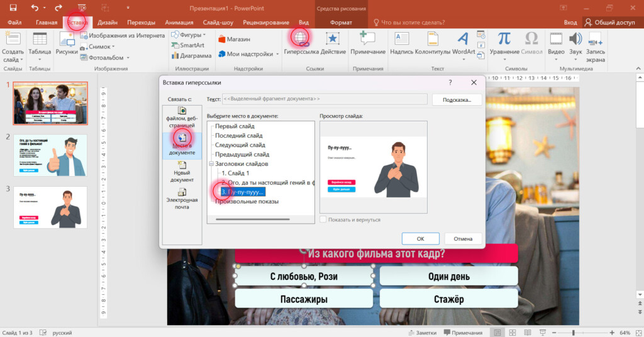Viewport: 644px width, 337px height.
Task: Switch to the Дизайн ribbon tab
Action: [107, 22]
